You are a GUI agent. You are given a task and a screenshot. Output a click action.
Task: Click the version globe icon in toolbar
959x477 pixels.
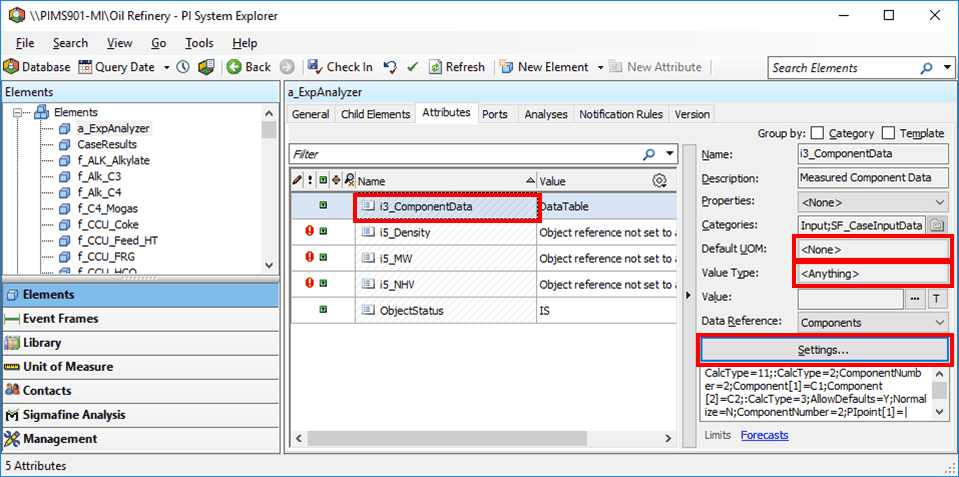[x=206, y=67]
